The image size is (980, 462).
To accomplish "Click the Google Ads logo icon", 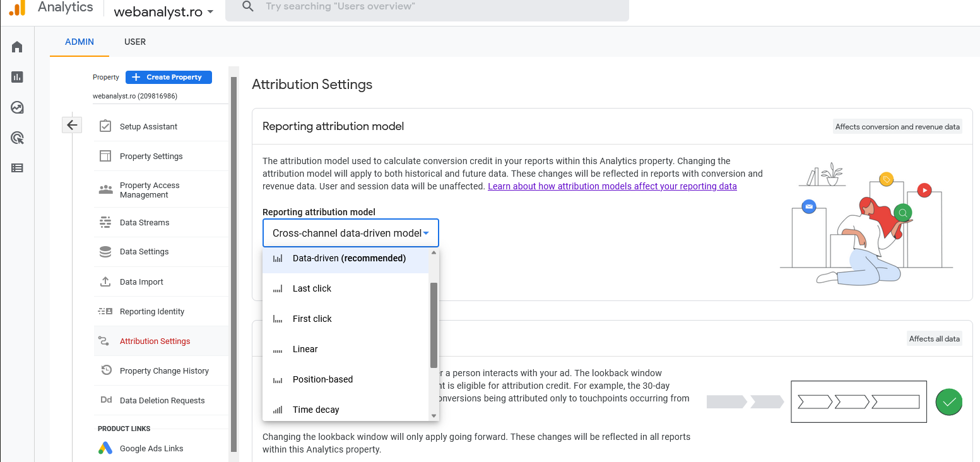I will tap(105, 448).
